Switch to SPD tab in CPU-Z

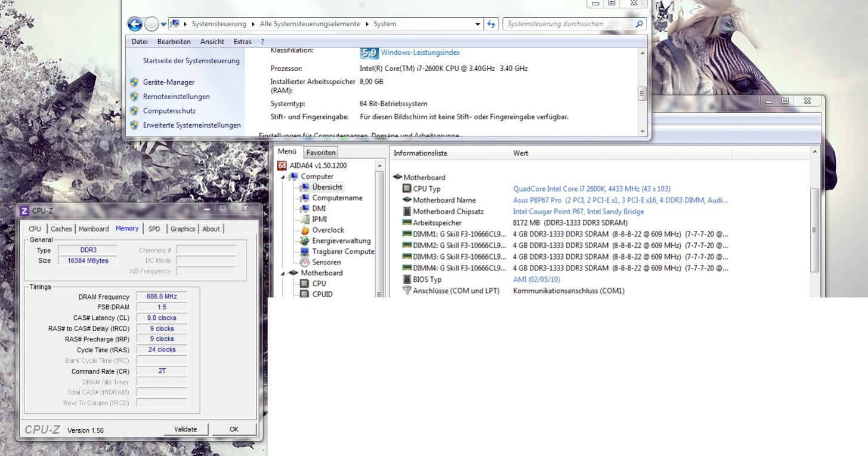pyautogui.click(x=155, y=229)
